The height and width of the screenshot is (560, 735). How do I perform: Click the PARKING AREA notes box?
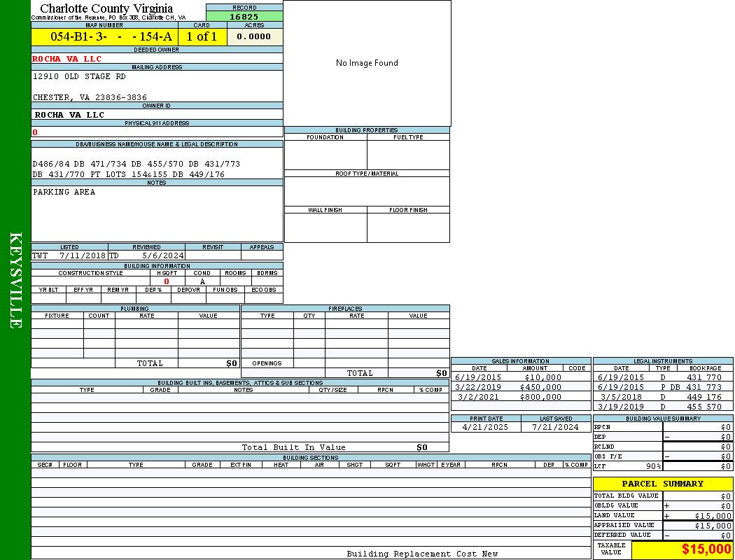click(x=157, y=213)
